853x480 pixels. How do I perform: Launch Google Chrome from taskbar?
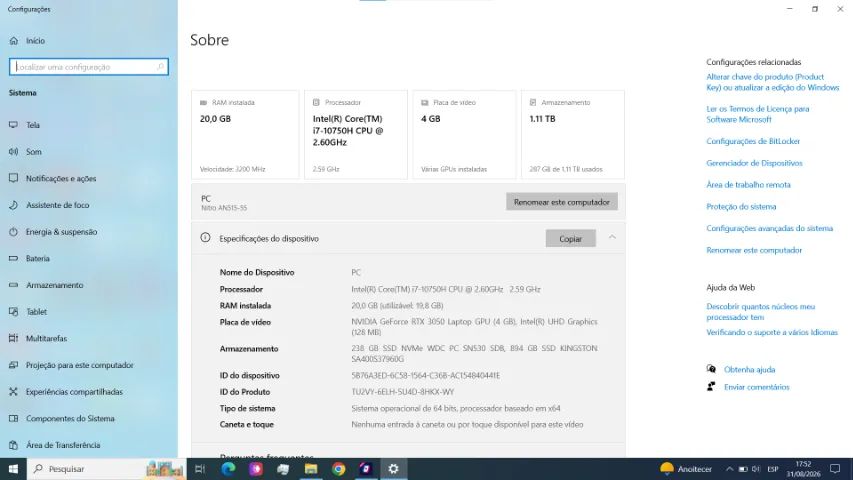point(338,469)
